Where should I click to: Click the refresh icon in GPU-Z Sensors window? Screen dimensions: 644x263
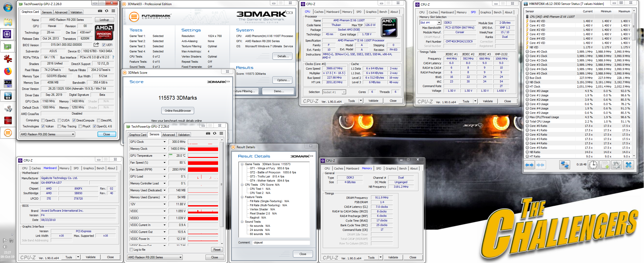tap(214, 133)
